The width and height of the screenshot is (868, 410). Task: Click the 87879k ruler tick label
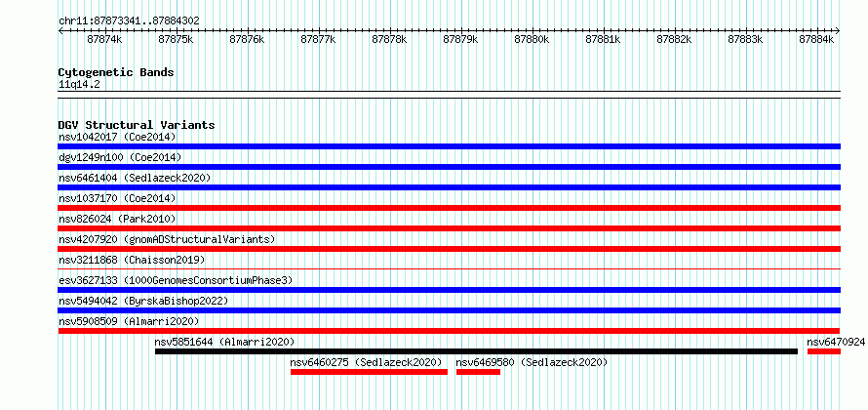[461, 40]
